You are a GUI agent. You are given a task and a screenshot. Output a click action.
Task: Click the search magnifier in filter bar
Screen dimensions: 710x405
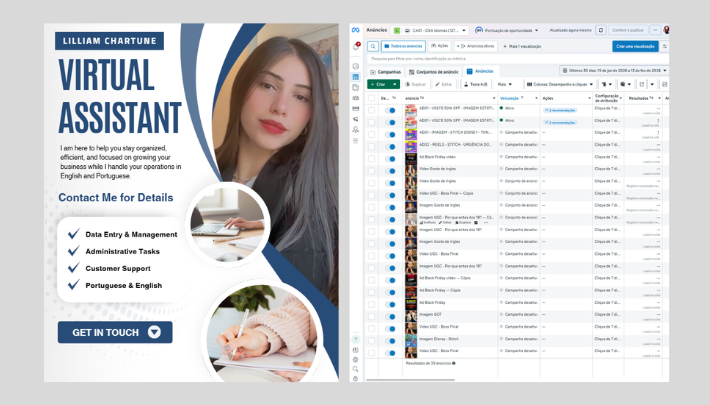coord(371,46)
